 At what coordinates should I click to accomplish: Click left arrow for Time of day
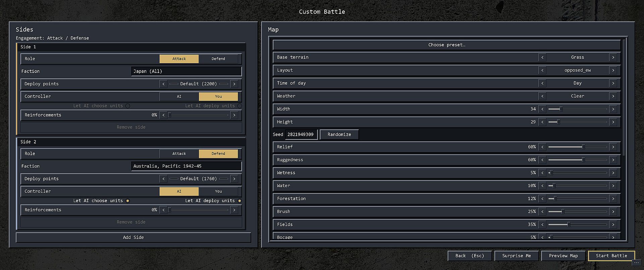tap(542, 83)
